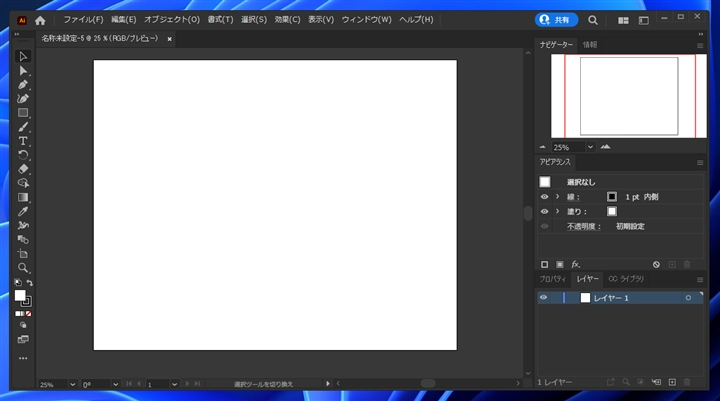Create a new layer in Layers panel
Viewport: 720px width, 401px height.
click(672, 382)
